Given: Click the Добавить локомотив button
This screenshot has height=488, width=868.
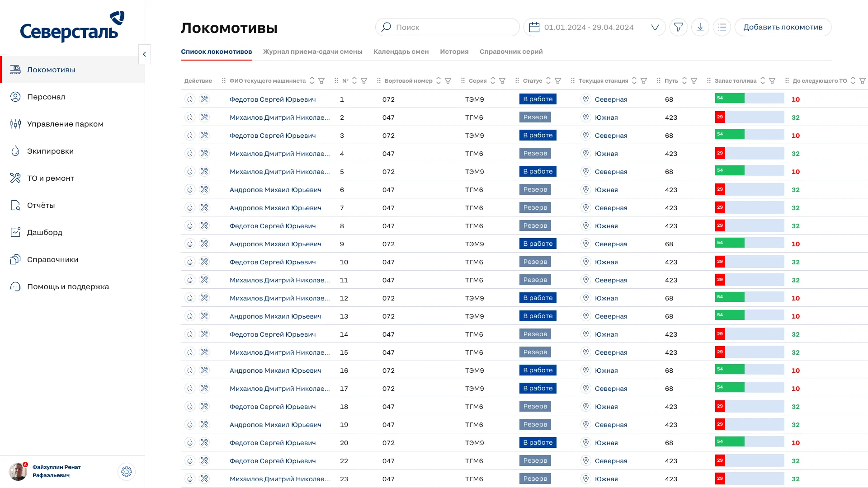Looking at the screenshot, I should (783, 27).
